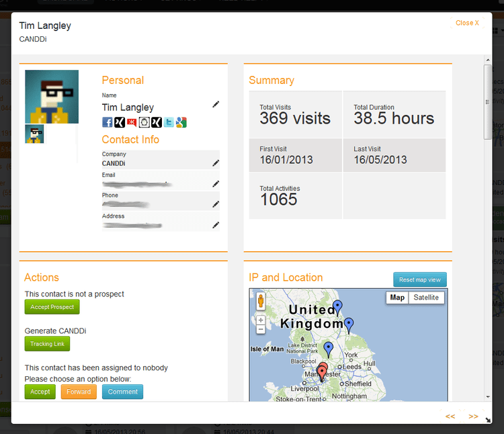Click the Address row edit pencil
Screen dimensions: 504x434
pyautogui.click(x=216, y=225)
